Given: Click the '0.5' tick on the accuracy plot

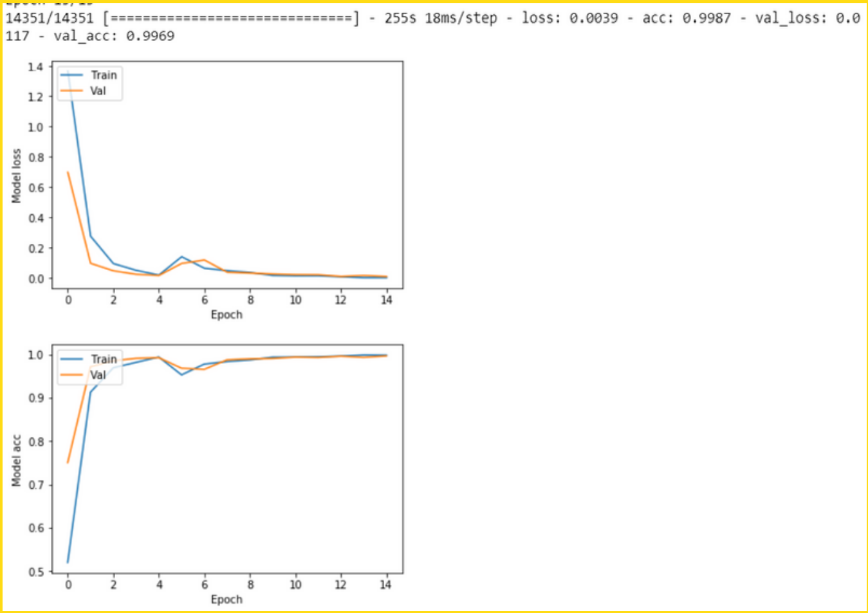Looking at the screenshot, I should 35,571.
